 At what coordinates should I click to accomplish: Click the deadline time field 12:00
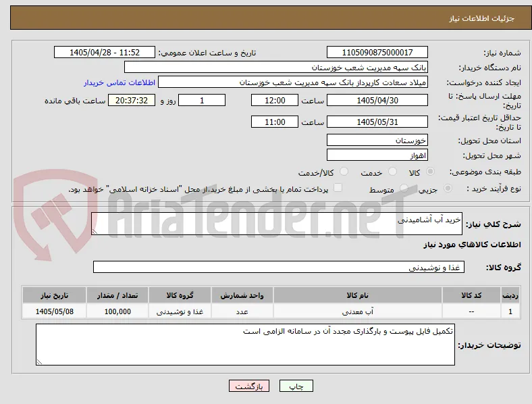(x=275, y=100)
